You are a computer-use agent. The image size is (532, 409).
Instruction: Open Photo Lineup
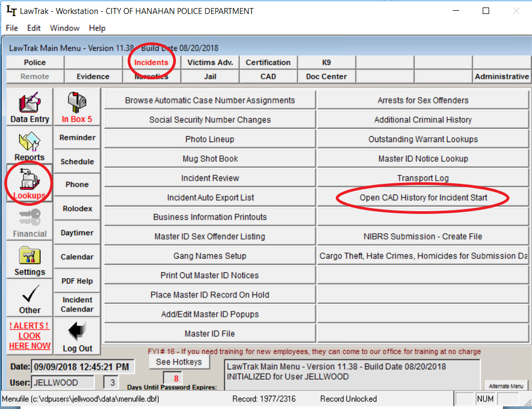pyautogui.click(x=210, y=139)
